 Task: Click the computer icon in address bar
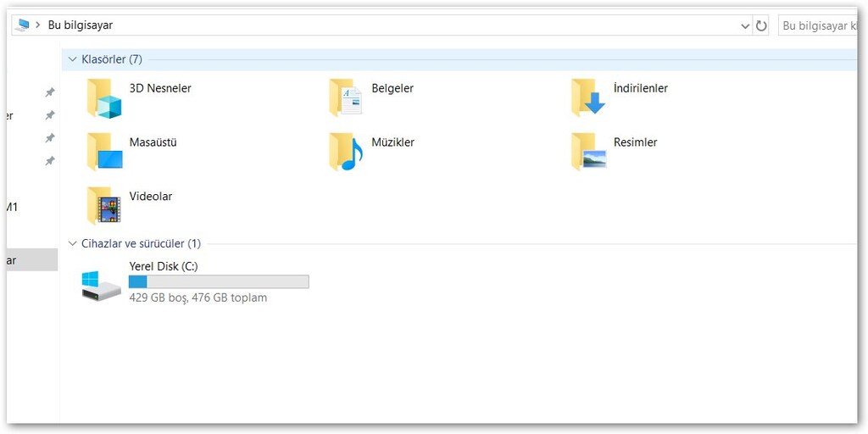pyautogui.click(x=23, y=25)
